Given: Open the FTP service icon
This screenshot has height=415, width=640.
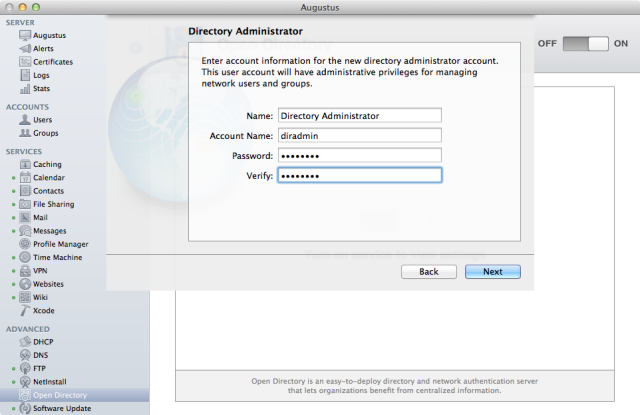Looking at the screenshot, I should tap(25, 368).
